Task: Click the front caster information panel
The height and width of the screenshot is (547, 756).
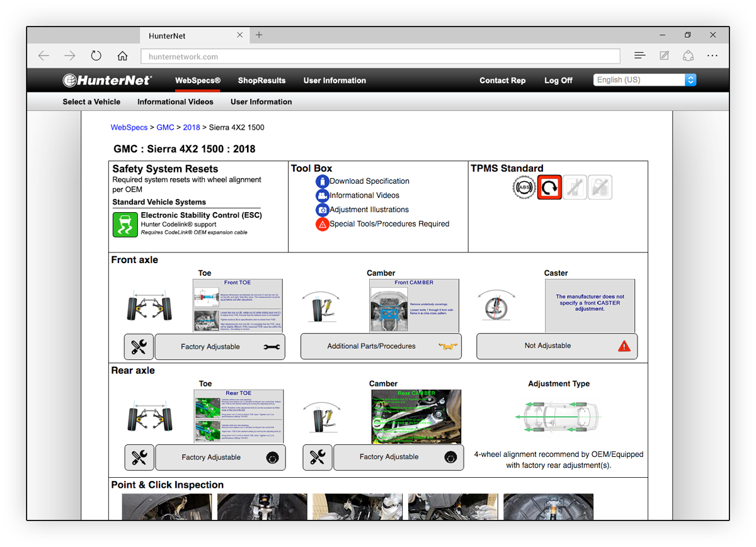Action: click(x=590, y=306)
